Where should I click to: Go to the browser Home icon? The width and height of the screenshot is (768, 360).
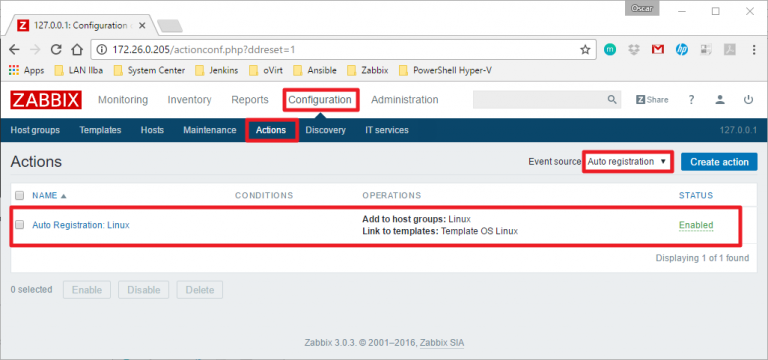click(77, 49)
